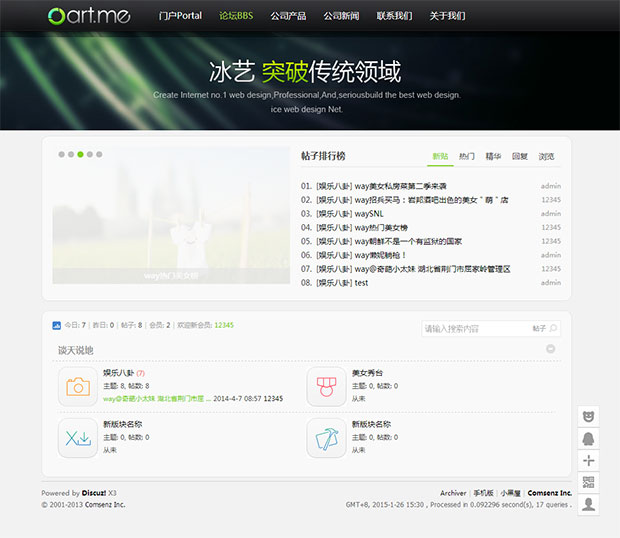The height and width of the screenshot is (538, 620).
Task: Click the QQ penguin icon in the right sidebar
Action: pyautogui.click(x=589, y=438)
